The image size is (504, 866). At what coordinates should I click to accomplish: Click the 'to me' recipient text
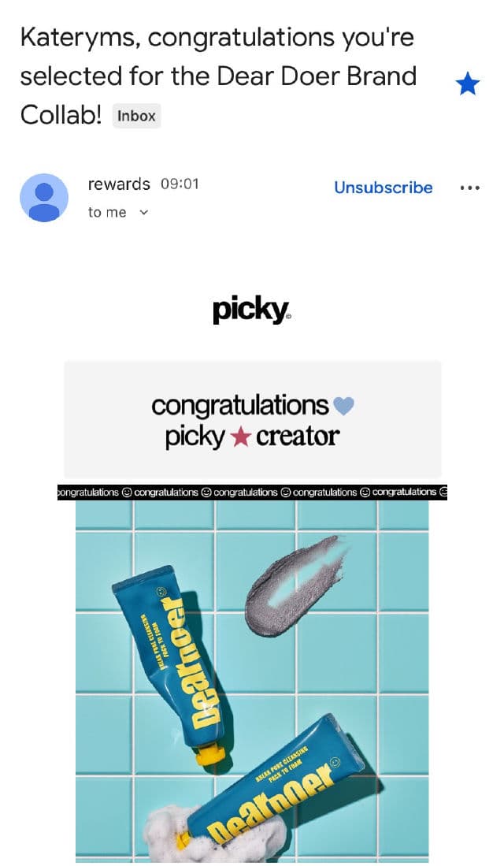pyautogui.click(x=107, y=213)
